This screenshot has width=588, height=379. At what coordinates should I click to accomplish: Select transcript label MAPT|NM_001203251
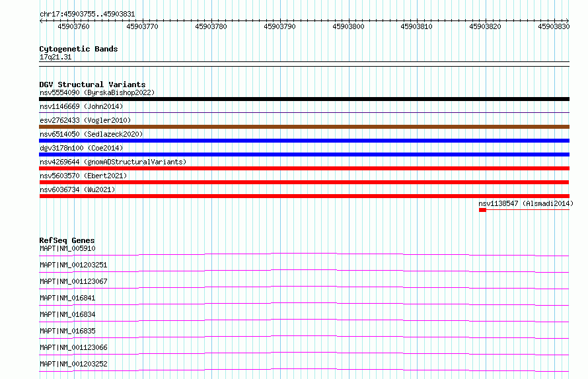[73, 265]
